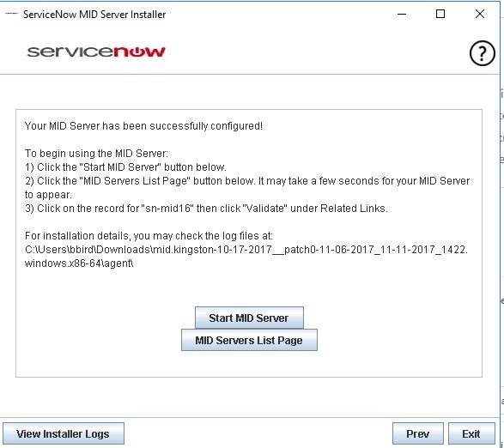Open the window menu icon in title bar
Image resolution: width=504 pixels, height=448 pixels.
click(x=11, y=14)
